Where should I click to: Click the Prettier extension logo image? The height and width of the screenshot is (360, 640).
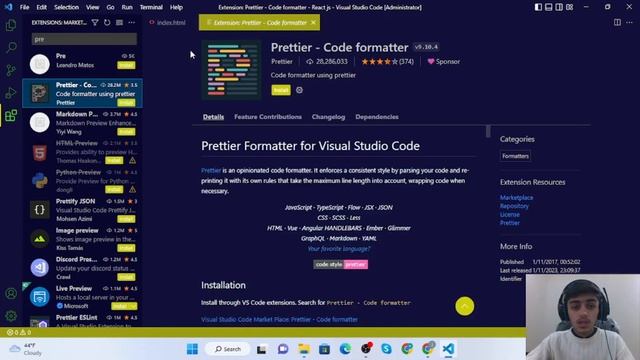[x=231, y=70]
